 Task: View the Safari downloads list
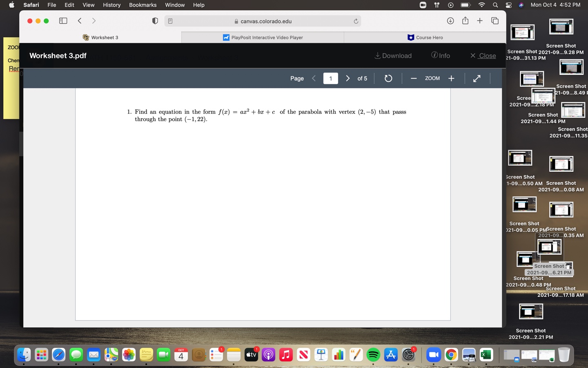coord(450,21)
